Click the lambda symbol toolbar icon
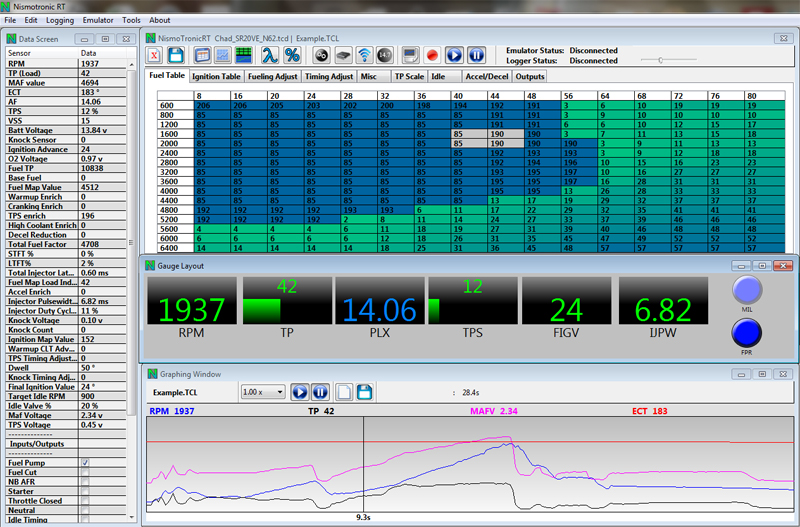Viewport: 800px width, 527px height. point(270,55)
